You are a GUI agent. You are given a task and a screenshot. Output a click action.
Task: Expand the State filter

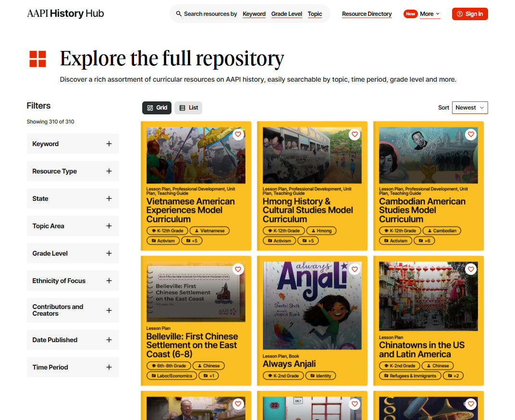coord(73,198)
